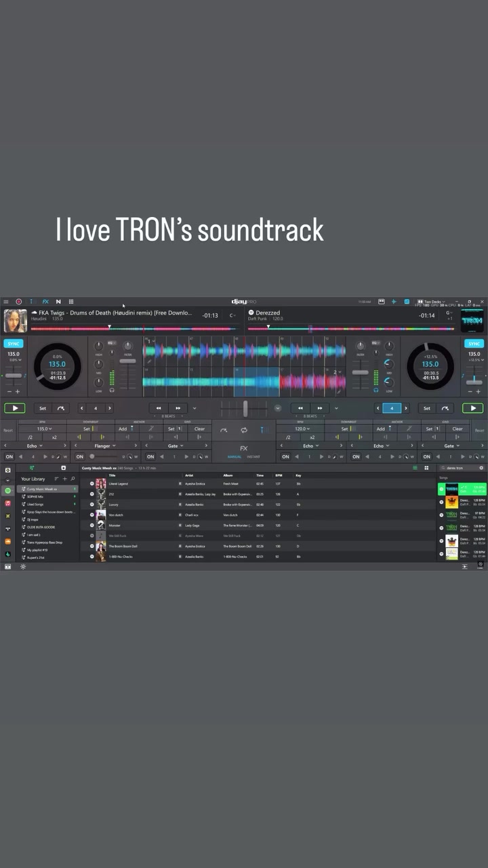Switch library to grid view icon
Screen dimensions: 488x868
tap(426, 468)
